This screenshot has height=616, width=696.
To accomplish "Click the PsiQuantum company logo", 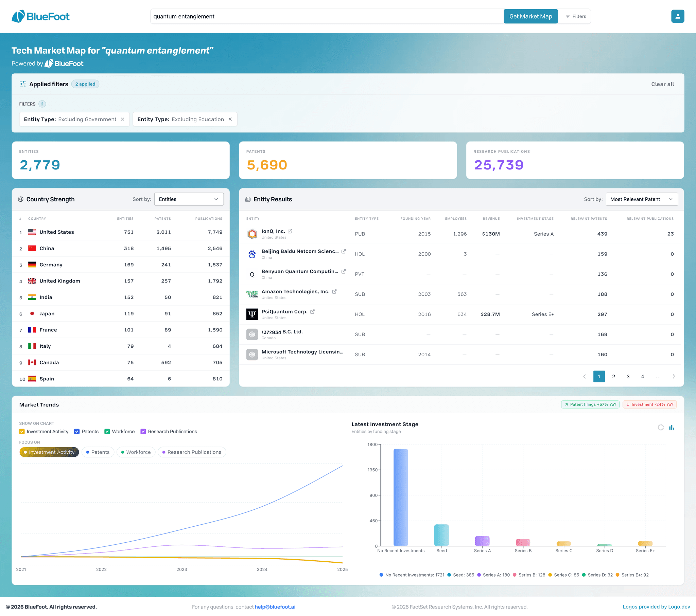I will tap(252, 314).
